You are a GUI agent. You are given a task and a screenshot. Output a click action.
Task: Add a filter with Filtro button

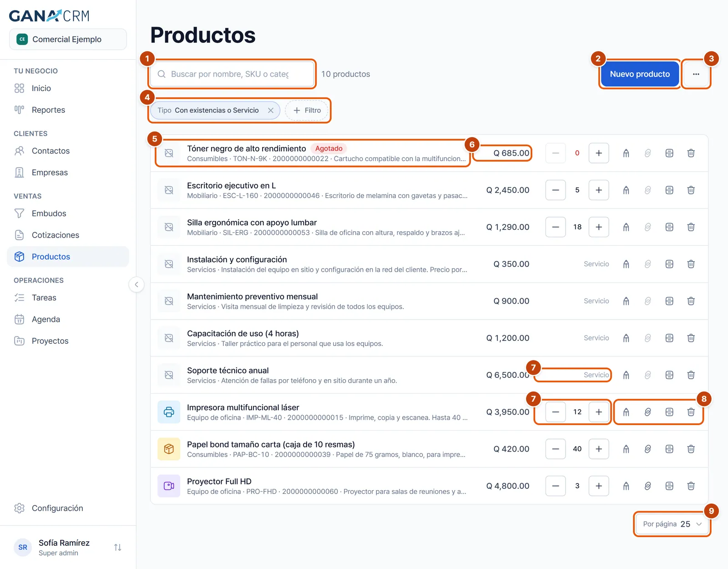(x=307, y=110)
